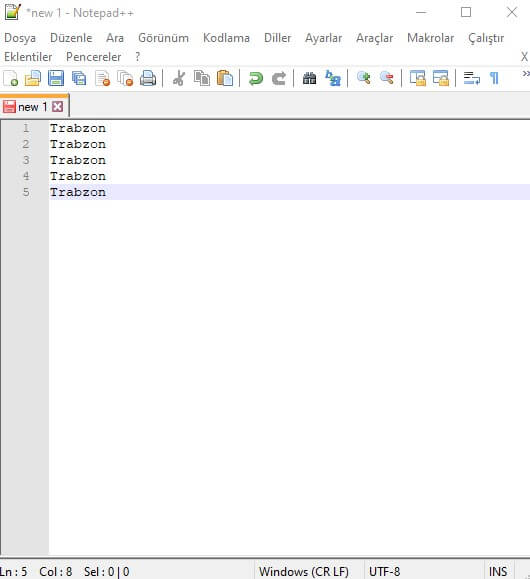Create a new file with toolbar icon

[10, 79]
